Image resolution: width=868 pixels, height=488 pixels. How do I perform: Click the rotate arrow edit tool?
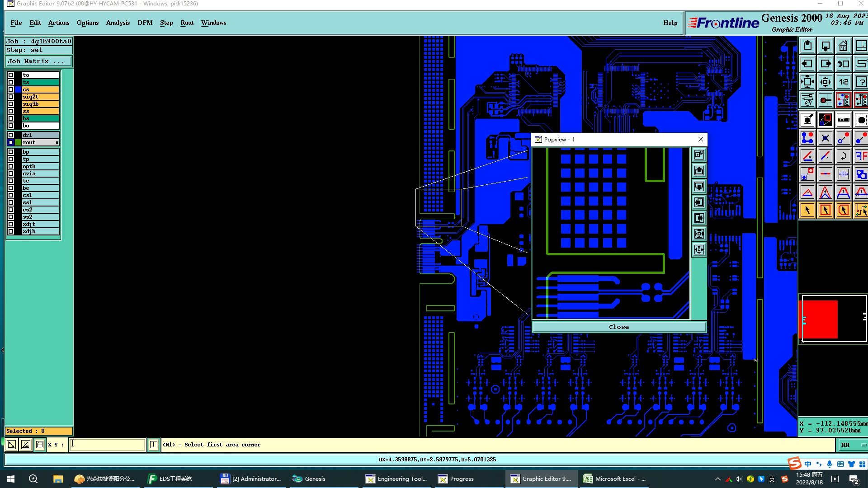click(843, 156)
